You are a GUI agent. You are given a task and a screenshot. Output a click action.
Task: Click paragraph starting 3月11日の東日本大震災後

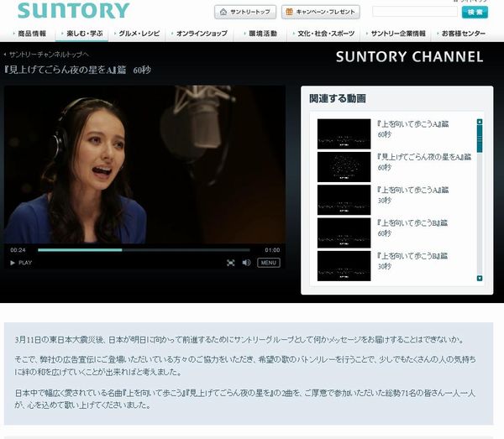click(239, 340)
